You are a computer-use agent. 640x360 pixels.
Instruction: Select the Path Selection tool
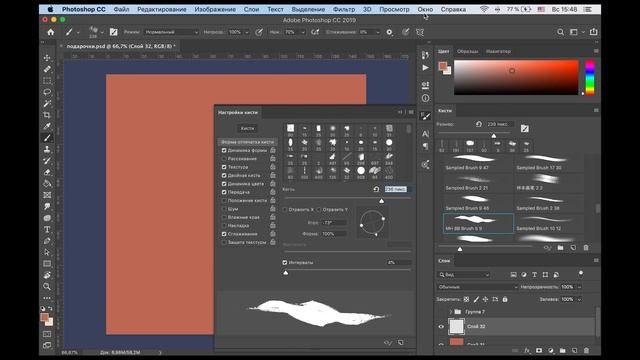click(x=47, y=252)
